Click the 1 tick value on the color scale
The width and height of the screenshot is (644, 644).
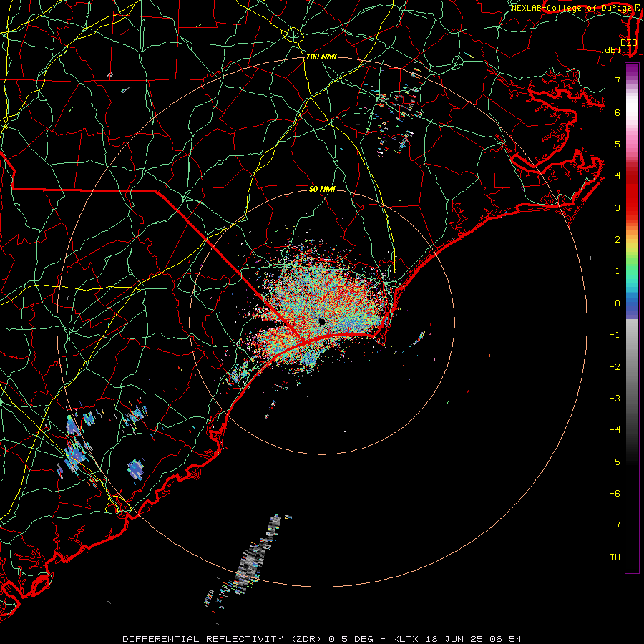click(618, 271)
